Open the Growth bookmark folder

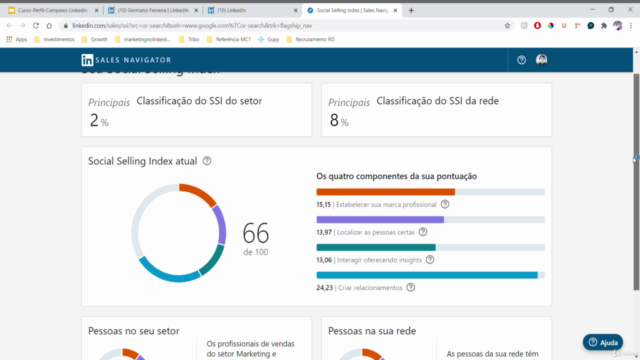(95, 39)
